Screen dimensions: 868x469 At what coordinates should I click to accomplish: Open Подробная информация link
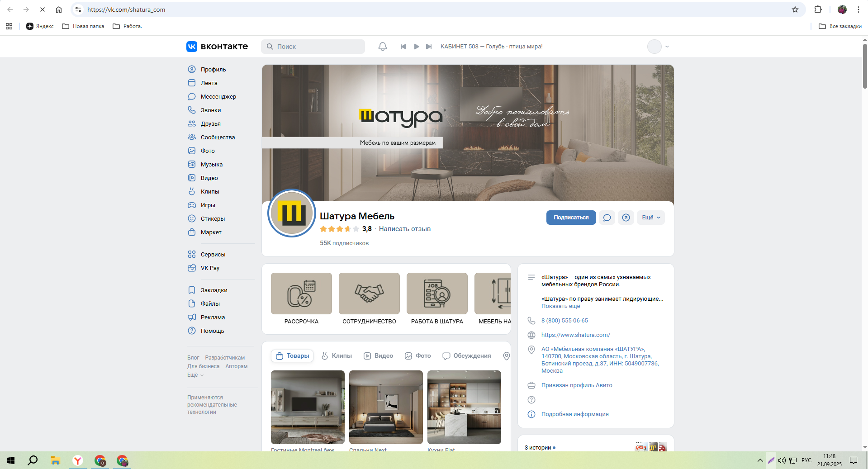[x=575, y=414]
